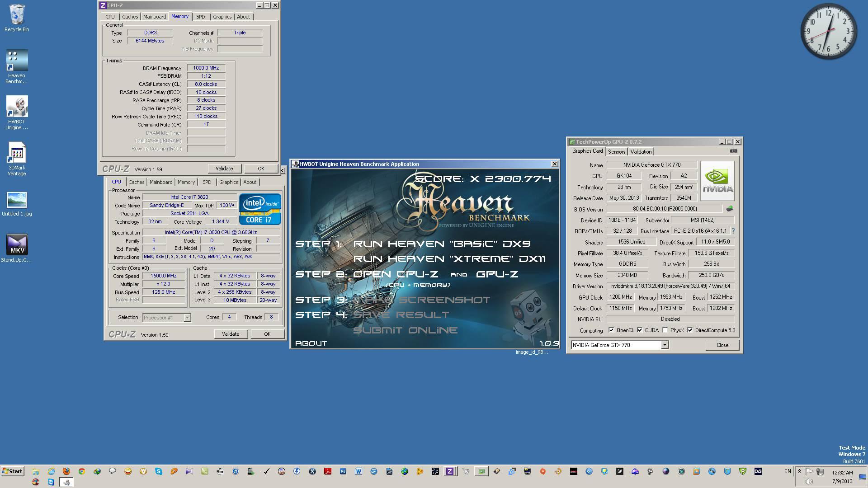Switch to the CPU-Z taskbar button

point(450,471)
